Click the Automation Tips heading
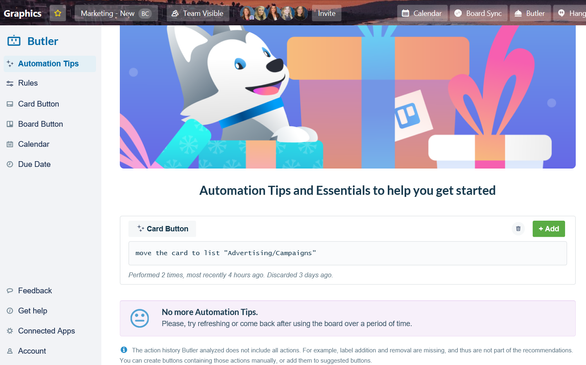Image resolution: width=586 pixels, height=365 pixels. coord(347,191)
